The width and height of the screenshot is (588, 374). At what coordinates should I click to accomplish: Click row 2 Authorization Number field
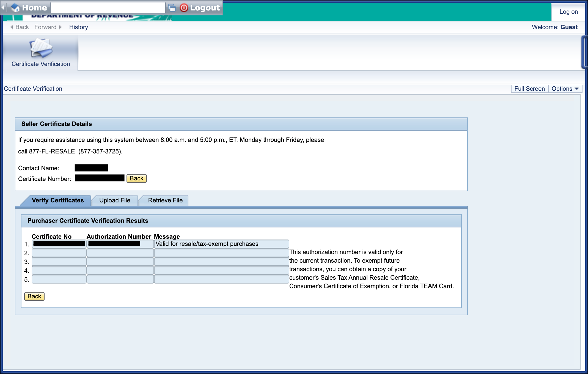[x=120, y=253]
